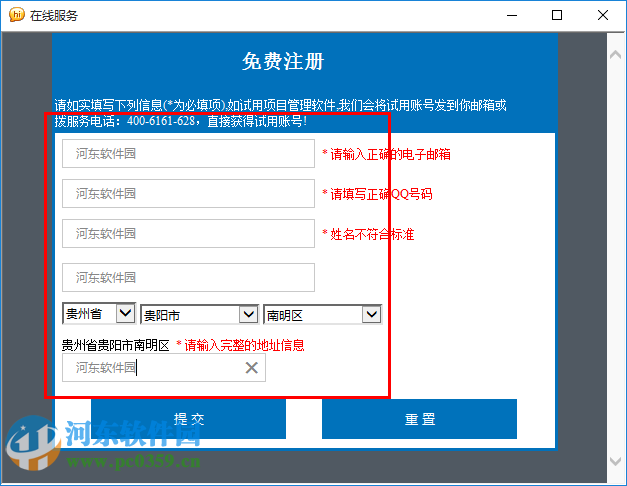The width and height of the screenshot is (627, 486).
Task: Click the 免费注册 heading
Action: pos(283,61)
